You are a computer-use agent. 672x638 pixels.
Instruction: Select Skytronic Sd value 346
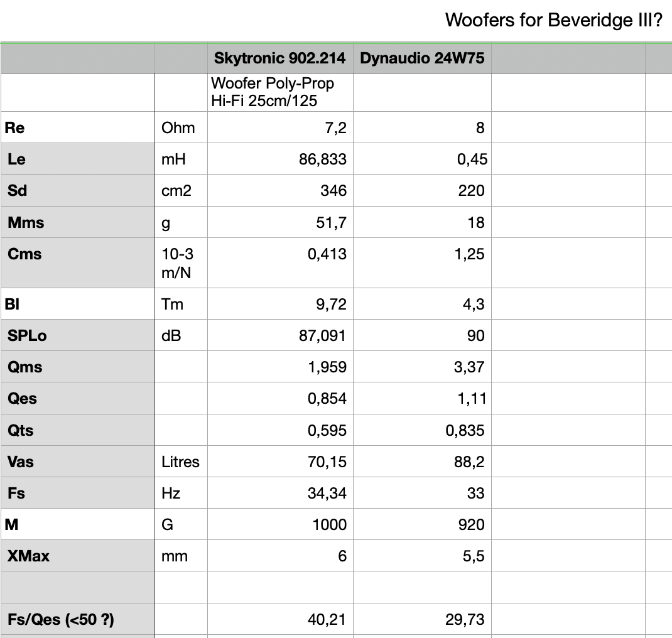click(280, 190)
